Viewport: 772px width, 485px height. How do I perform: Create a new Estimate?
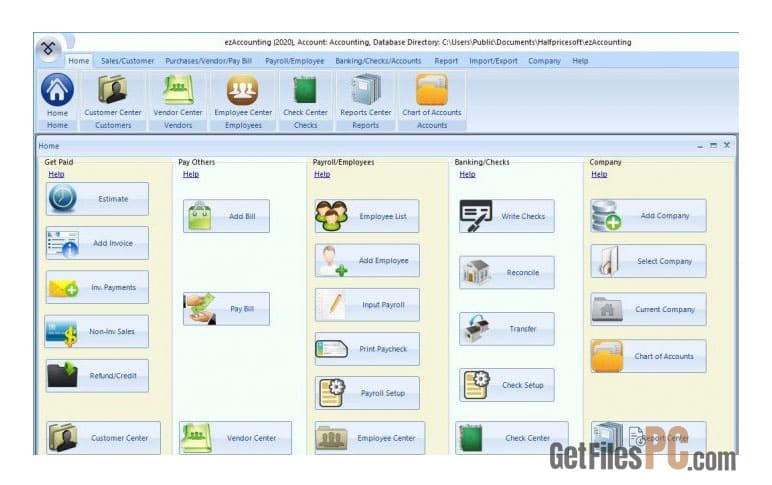(97, 199)
